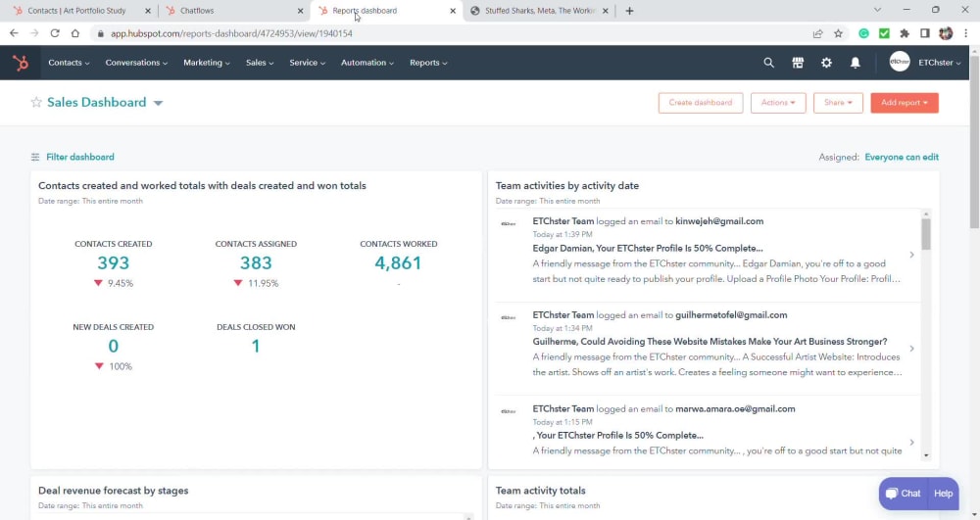Open Guilherme website mistakes email subject
Viewport: 980px width, 520px height.
[x=710, y=342]
